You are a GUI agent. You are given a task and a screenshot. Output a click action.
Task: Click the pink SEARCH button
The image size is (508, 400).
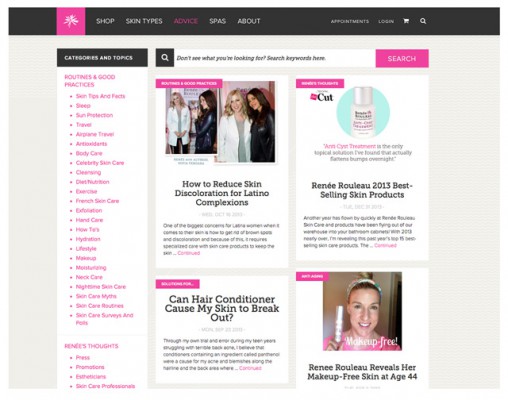click(402, 58)
